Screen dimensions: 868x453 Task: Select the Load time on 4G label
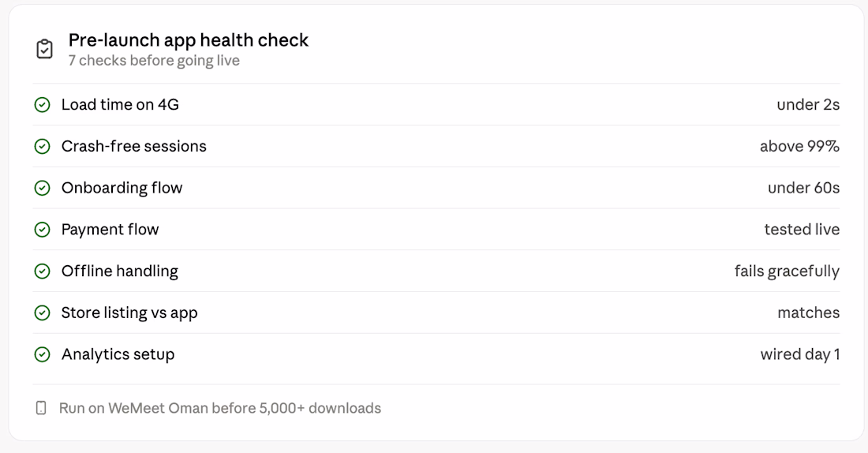tap(120, 105)
